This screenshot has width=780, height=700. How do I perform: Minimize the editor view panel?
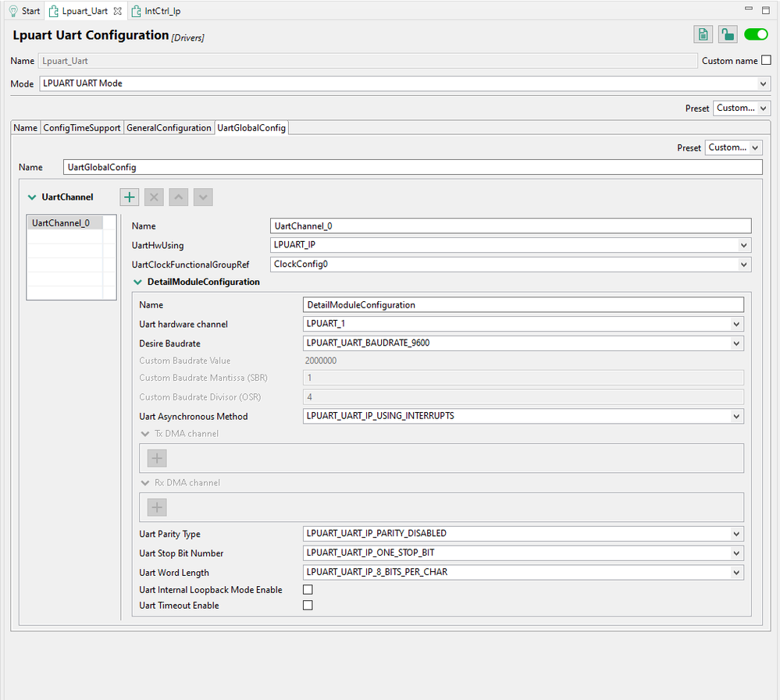pyautogui.click(x=749, y=9)
